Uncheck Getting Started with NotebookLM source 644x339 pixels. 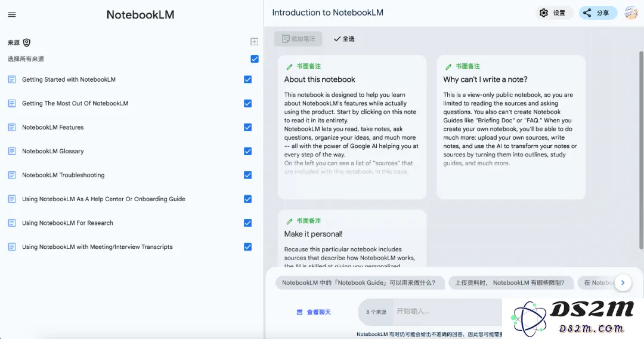[247, 79]
